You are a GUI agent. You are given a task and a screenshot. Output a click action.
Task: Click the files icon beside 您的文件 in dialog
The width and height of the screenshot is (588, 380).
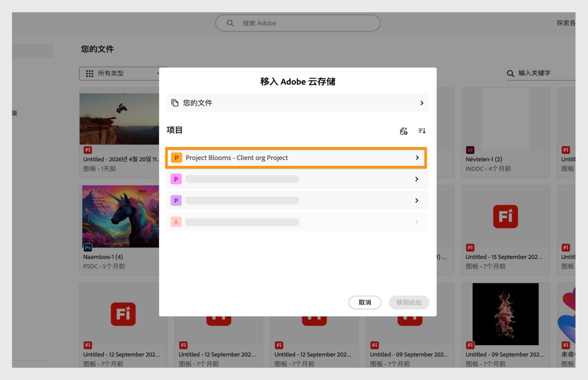tap(175, 103)
